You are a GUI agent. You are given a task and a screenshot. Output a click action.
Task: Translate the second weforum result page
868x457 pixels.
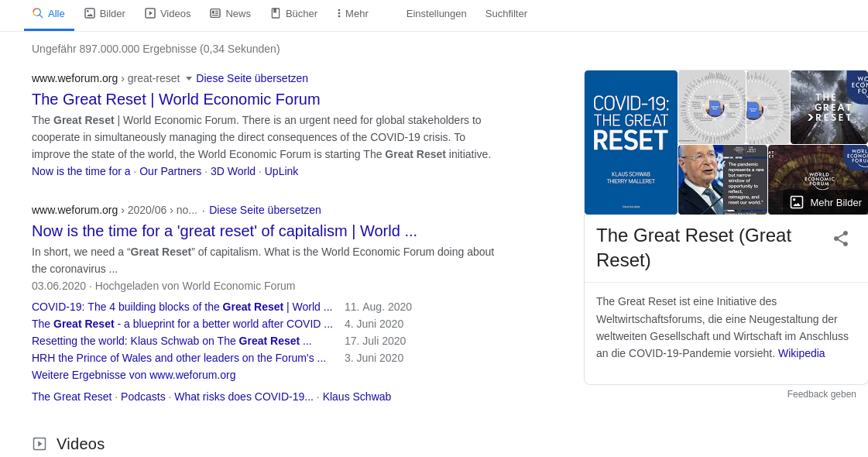click(265, 211)
